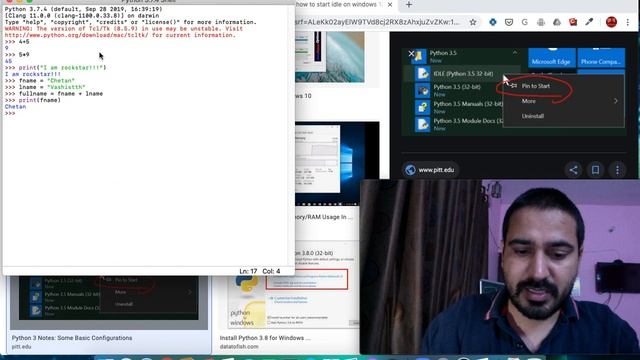
Task: Click the empty >>> prompt in IDLE shell
Action: pos(10,113)
